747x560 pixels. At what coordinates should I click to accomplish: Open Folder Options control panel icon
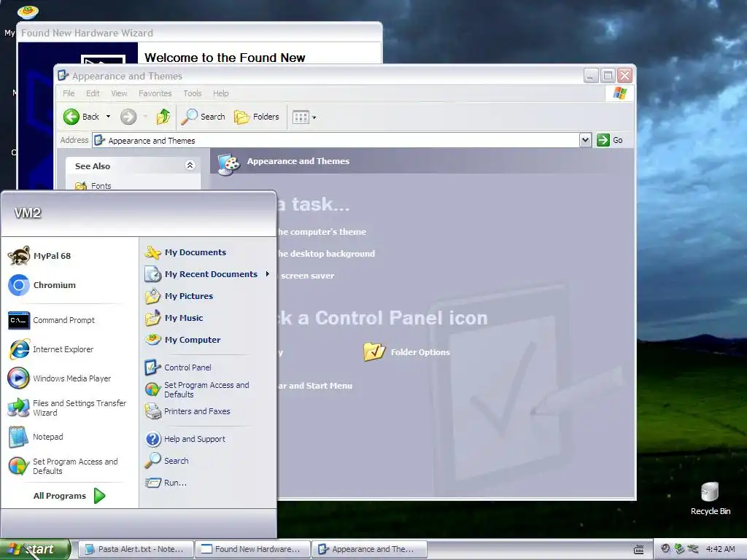click(x=407, y=352)
